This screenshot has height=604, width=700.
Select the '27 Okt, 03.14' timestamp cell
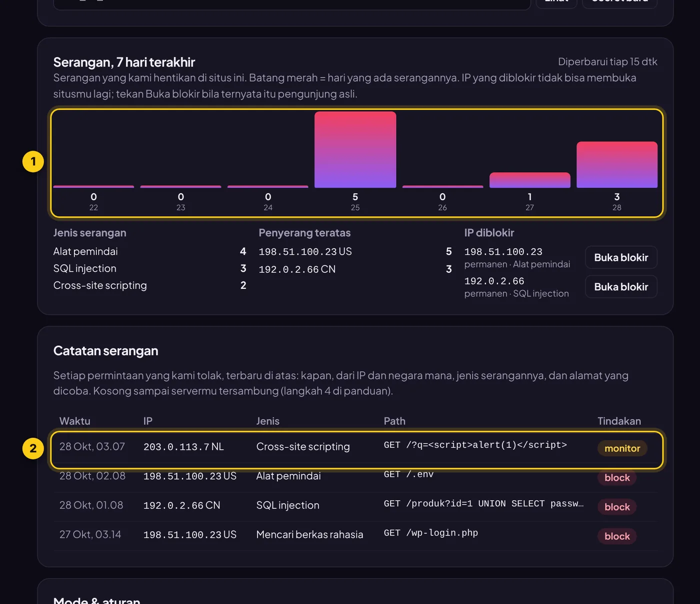(90, 534)
